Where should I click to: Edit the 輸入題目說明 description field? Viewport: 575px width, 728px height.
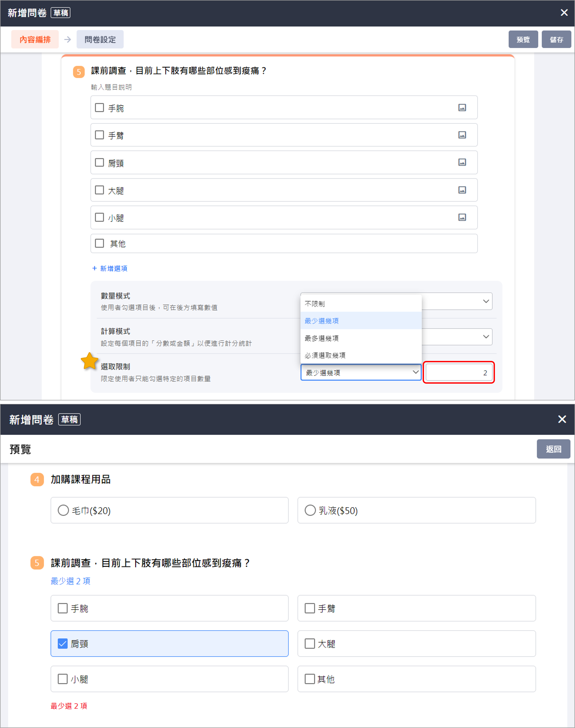tap(111, 87)
